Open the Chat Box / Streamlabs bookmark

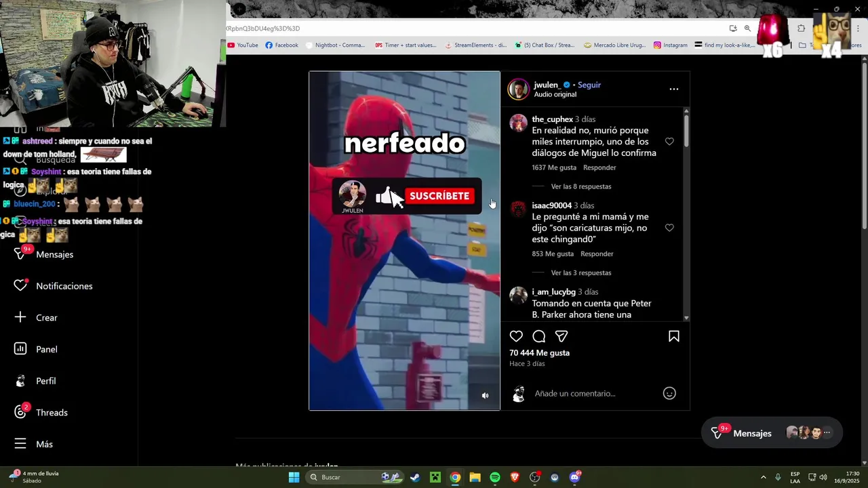[x=545, y=45]
